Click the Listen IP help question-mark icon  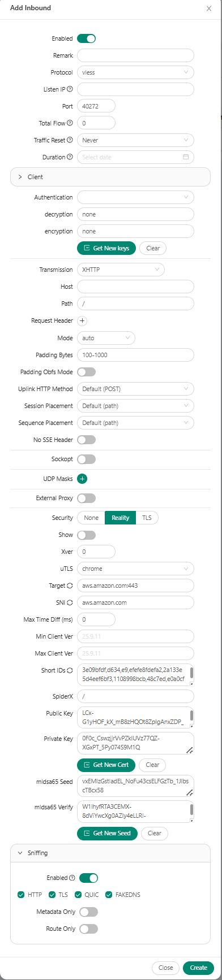(x=70, y=89)
